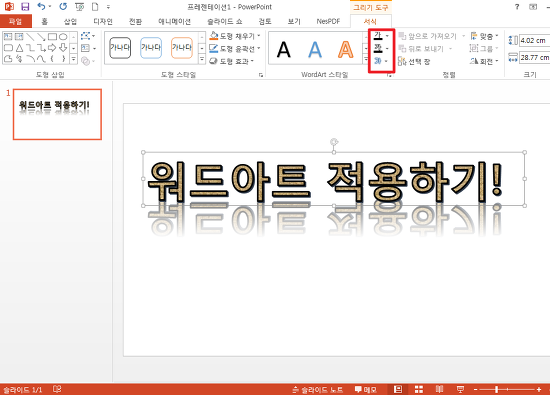The height and width of the screenshot is (395, 550).
Task: Select the arrow line shape
Action: click(41, 36)
